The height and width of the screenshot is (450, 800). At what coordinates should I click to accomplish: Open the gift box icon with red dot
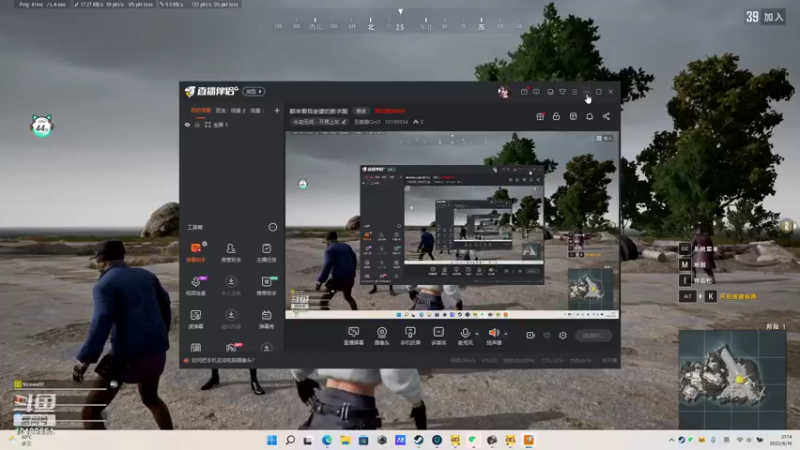click(x=540, y=116)
